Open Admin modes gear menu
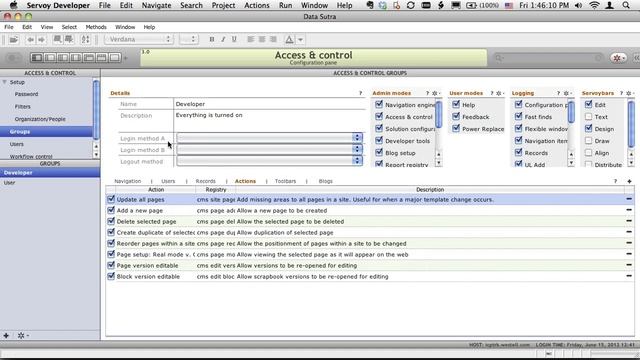The height and width of the screenshot is (360, 640). [x=436, y=93]
